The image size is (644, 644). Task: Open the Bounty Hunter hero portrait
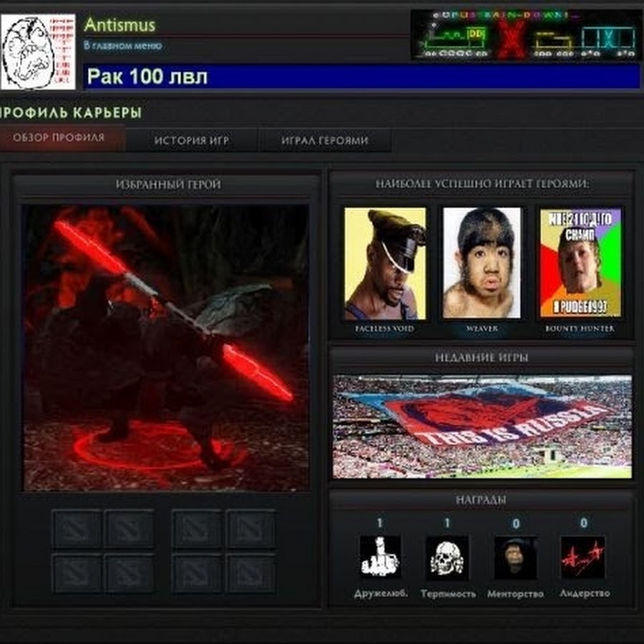580,263
